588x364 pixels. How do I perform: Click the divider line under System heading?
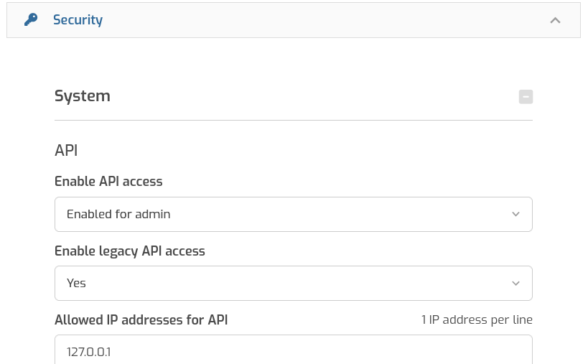[x=293, y=120]
